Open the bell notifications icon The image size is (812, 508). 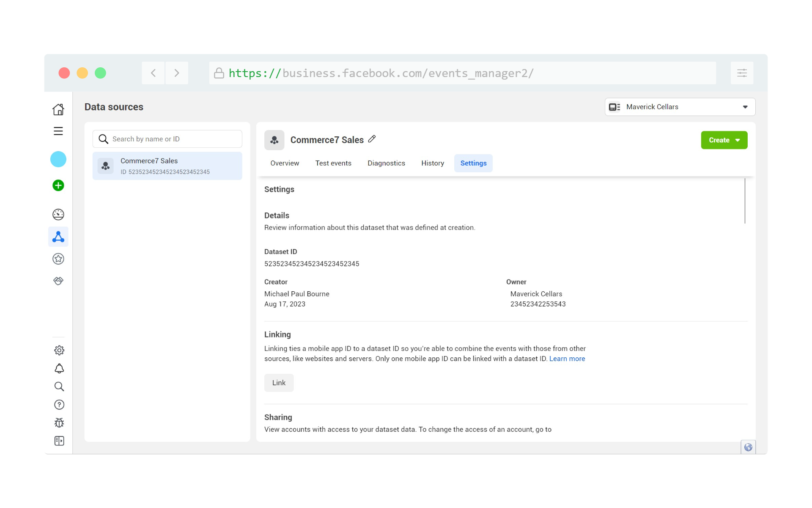click(59, 368)
